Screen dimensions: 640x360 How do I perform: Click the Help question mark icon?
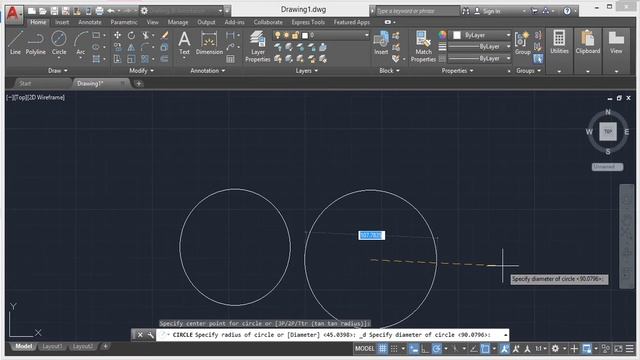pyautogui.click(x=567, y=11)
